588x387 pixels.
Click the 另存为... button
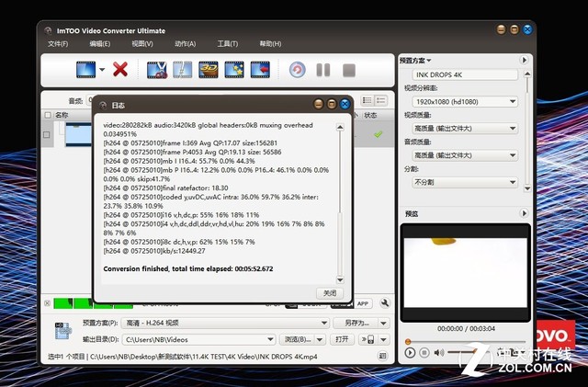(x=356, y=324)
